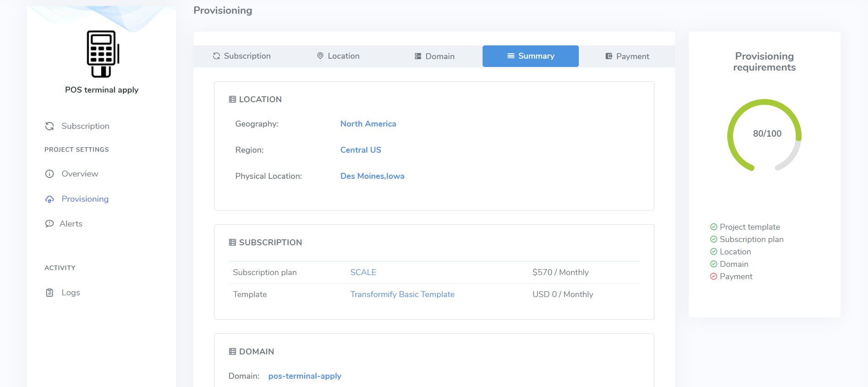868x387 pixels.
Task: Click the Subscription plan row label
Action: [x=265, y=272]
